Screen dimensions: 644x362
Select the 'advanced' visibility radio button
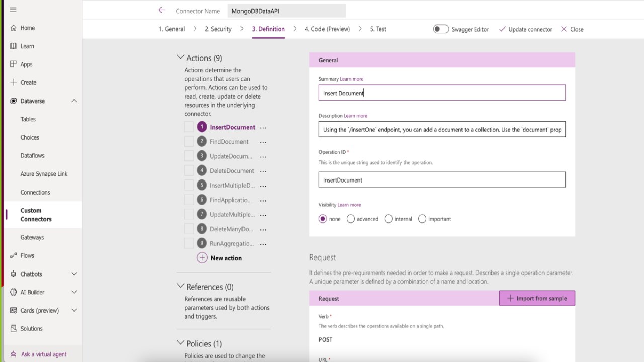[x=351, y=219]
